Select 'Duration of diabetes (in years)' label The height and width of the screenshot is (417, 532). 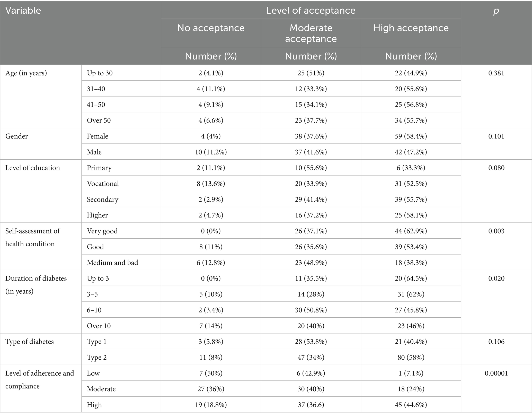[36, 285]
